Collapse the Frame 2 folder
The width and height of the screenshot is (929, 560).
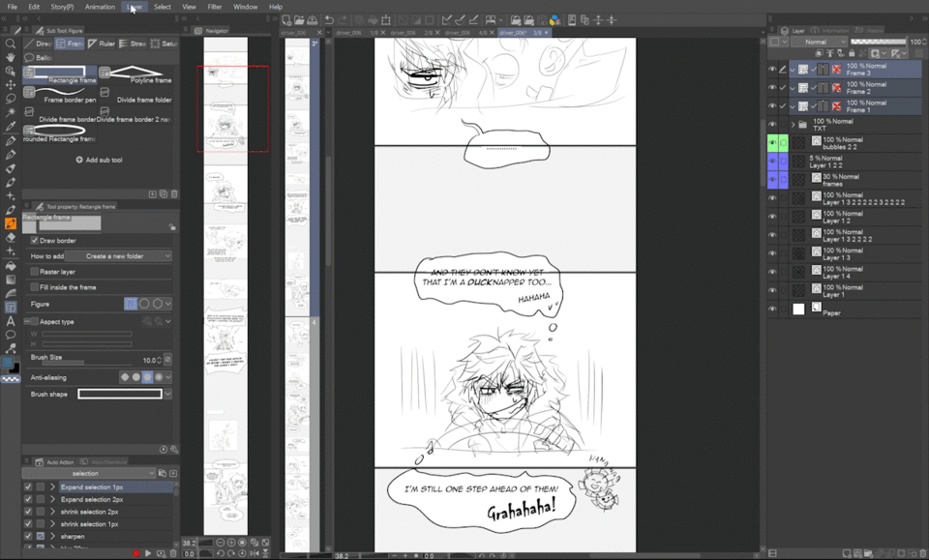tap(793, 88)
